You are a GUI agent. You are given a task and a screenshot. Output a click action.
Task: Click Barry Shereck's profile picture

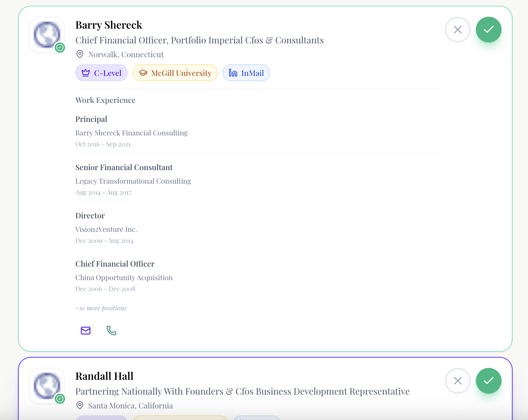coord(47,34)
